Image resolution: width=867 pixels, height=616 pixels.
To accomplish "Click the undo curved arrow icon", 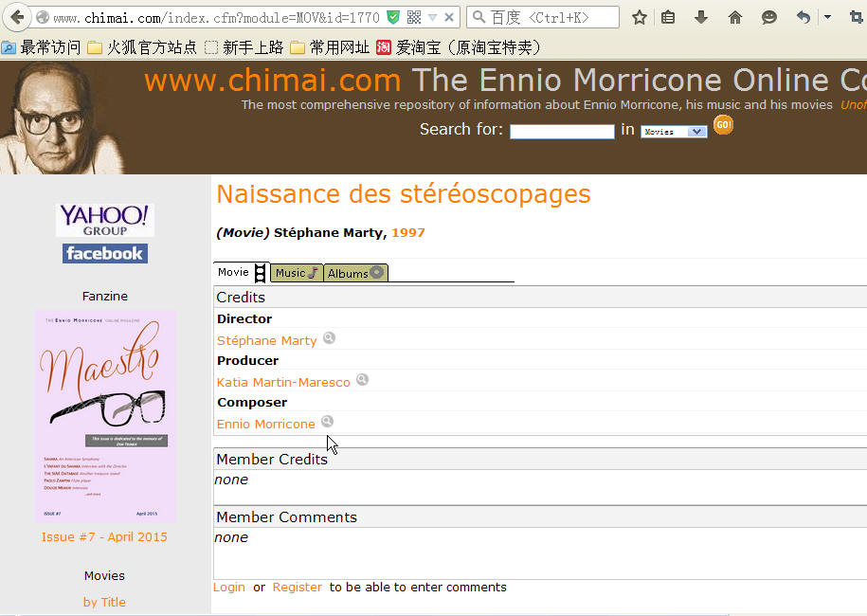I will pyautogui.click(x=804, y=18).
